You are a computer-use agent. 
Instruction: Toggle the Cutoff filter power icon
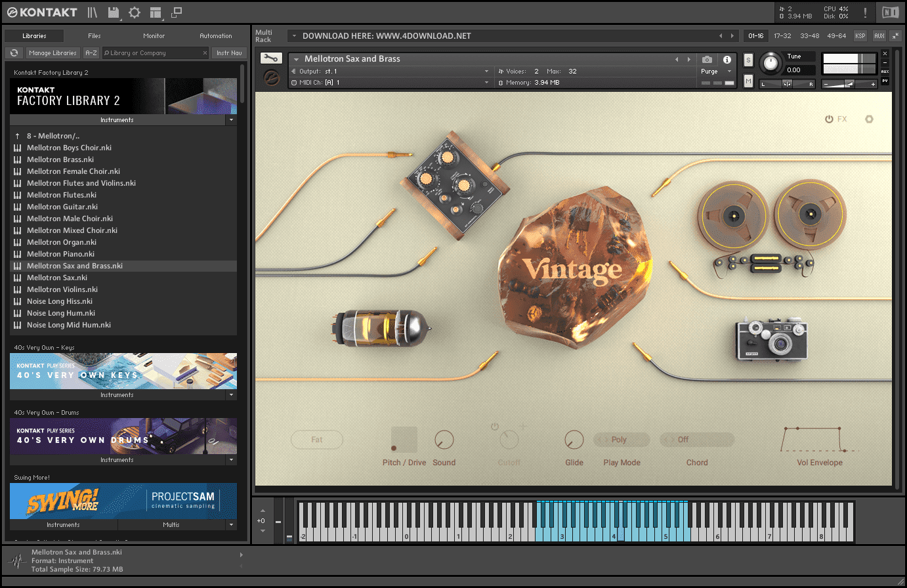(x=495, y=427)
